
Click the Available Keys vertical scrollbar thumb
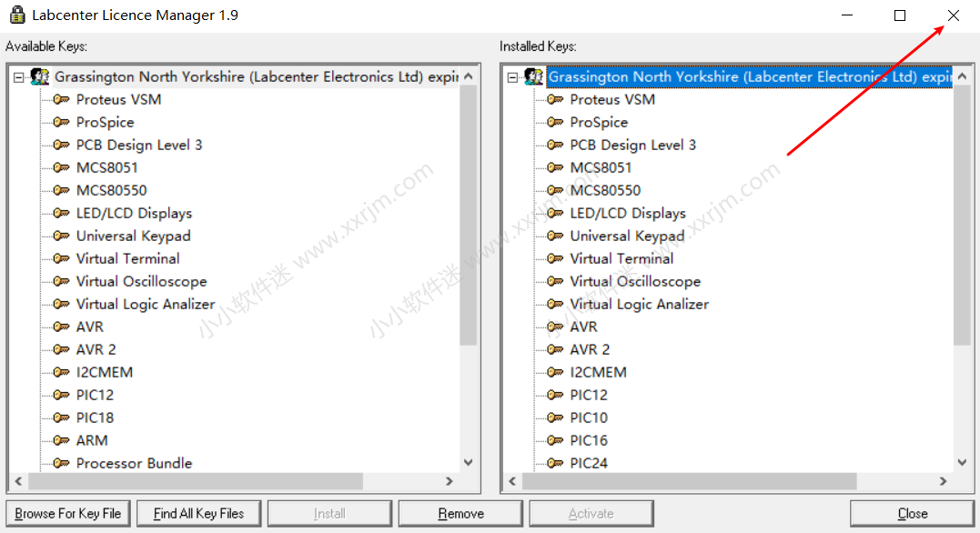coord(468,215)
